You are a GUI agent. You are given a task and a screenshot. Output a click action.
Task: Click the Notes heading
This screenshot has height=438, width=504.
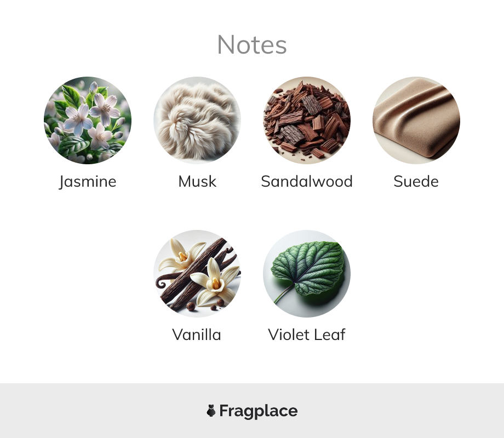(252, 45)
